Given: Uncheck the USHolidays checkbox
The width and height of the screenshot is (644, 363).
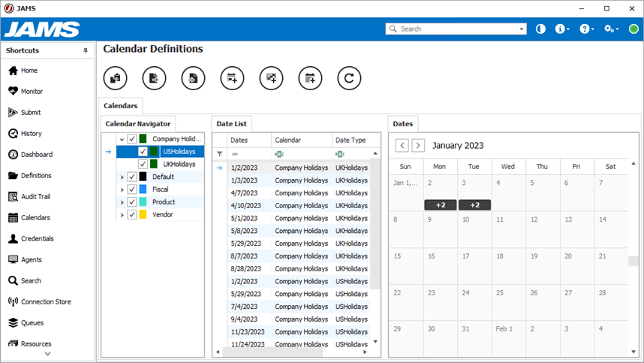Looking at the screenshot, I should point(143,152).
